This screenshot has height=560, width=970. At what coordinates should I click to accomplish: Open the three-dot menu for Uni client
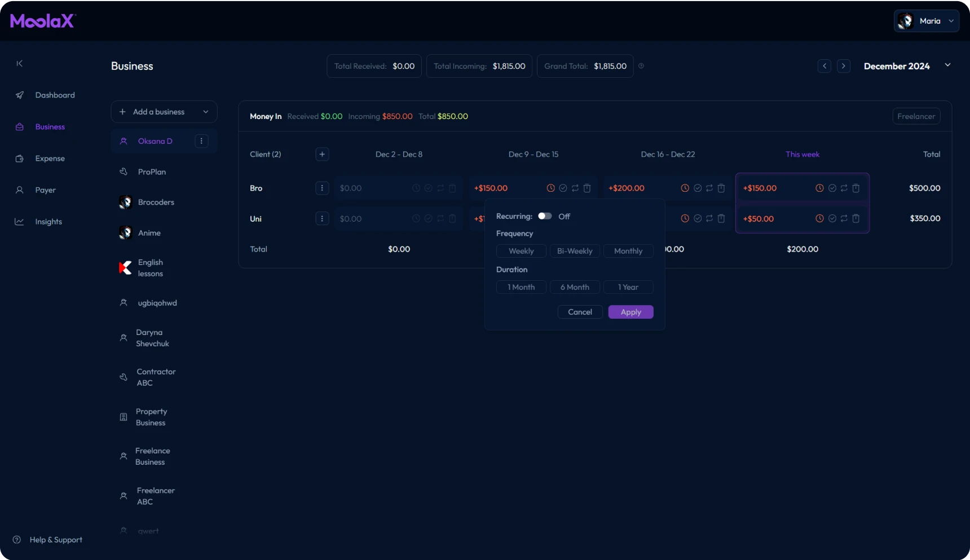[x=322, y=219]
